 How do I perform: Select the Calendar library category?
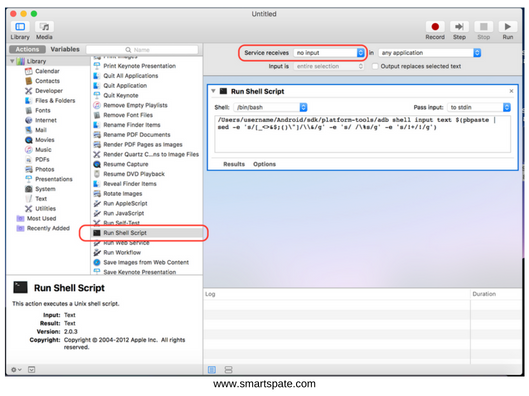pos(47,71)
